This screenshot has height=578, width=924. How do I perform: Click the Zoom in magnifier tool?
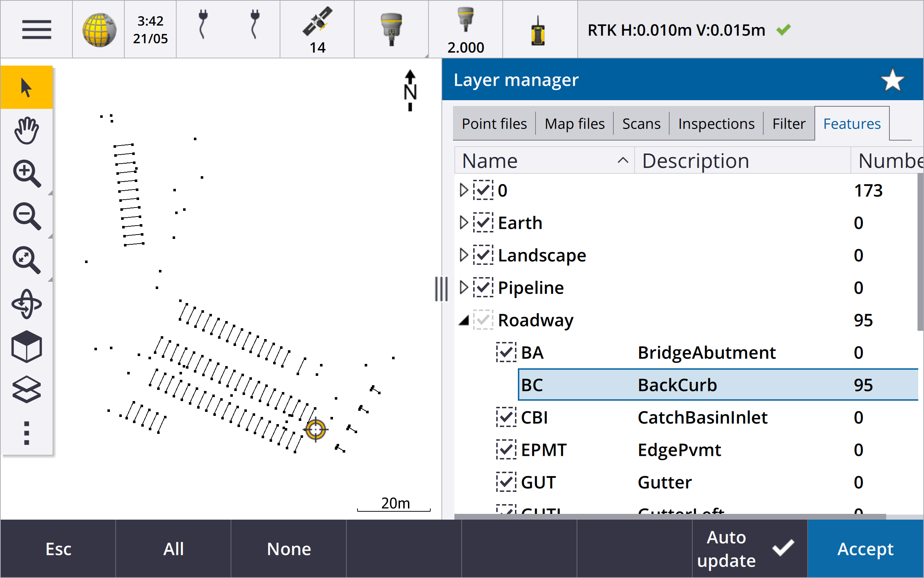click(x=26, y=174)
